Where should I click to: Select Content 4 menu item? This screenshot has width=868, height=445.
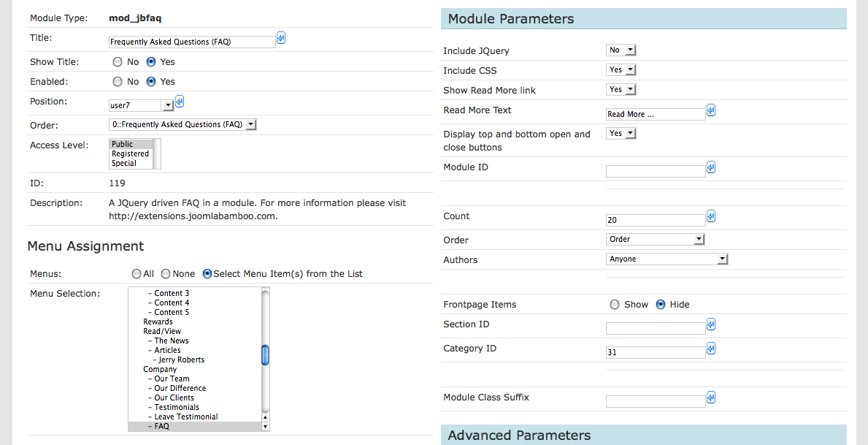point(194,303)
